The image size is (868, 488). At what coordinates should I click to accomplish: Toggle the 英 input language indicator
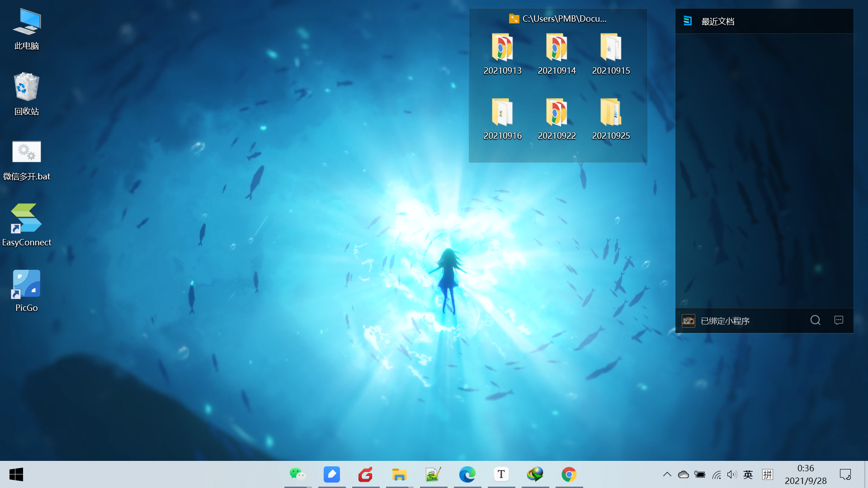(x=748, y=474)
